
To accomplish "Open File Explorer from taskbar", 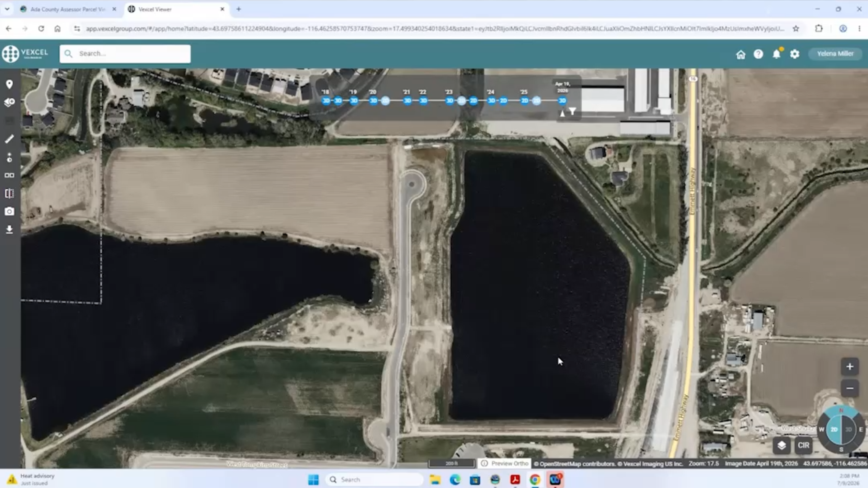I will point(435,479).
